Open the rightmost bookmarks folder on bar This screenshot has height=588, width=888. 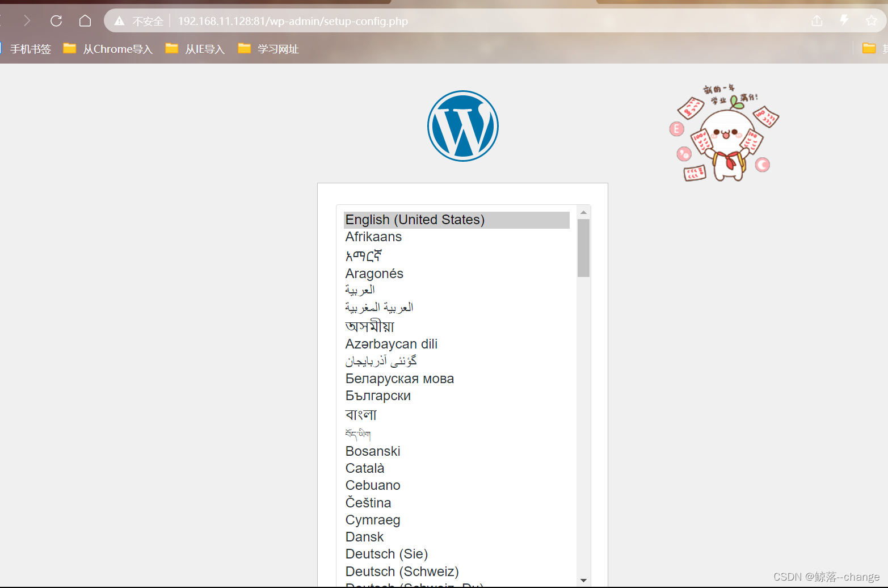tap(874, 49)
